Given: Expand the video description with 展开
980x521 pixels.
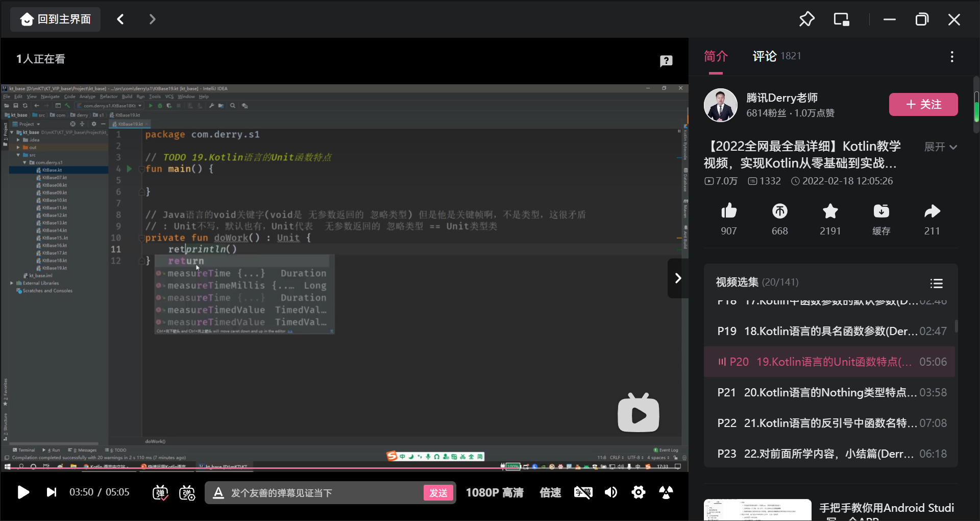Looking at the screenshot, I should coord(940,147).
